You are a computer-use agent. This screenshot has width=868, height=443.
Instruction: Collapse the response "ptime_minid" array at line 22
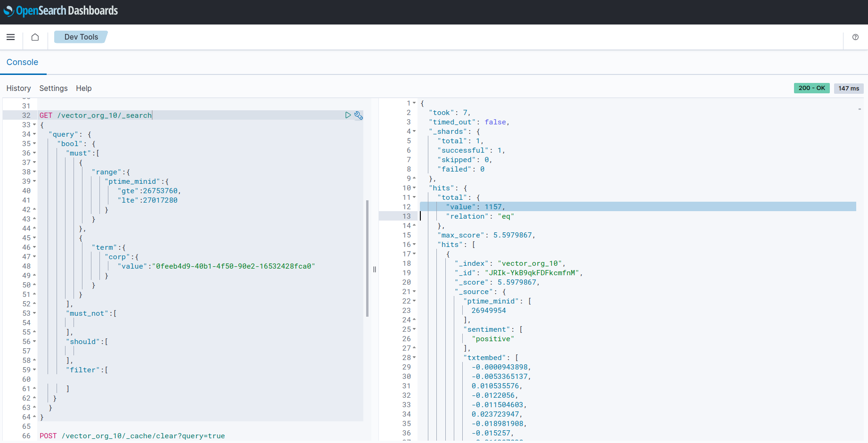(x=414, y=301)
